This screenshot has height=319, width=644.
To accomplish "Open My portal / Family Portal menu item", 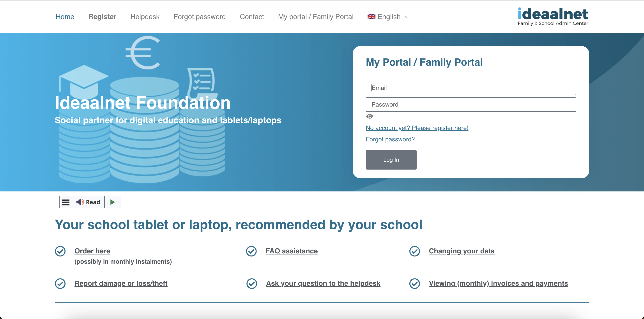I will tap(316, 17).
